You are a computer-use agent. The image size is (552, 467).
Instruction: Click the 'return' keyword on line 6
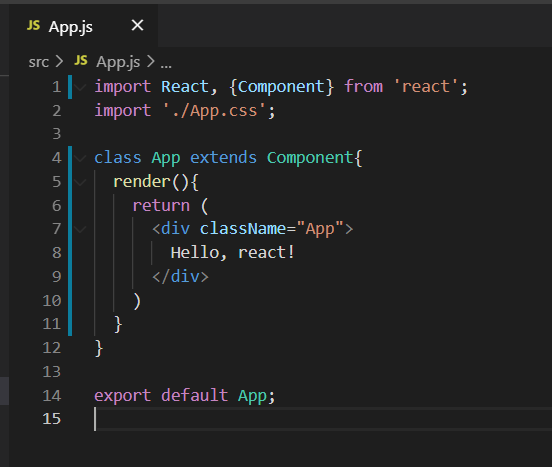pos(161,206)
